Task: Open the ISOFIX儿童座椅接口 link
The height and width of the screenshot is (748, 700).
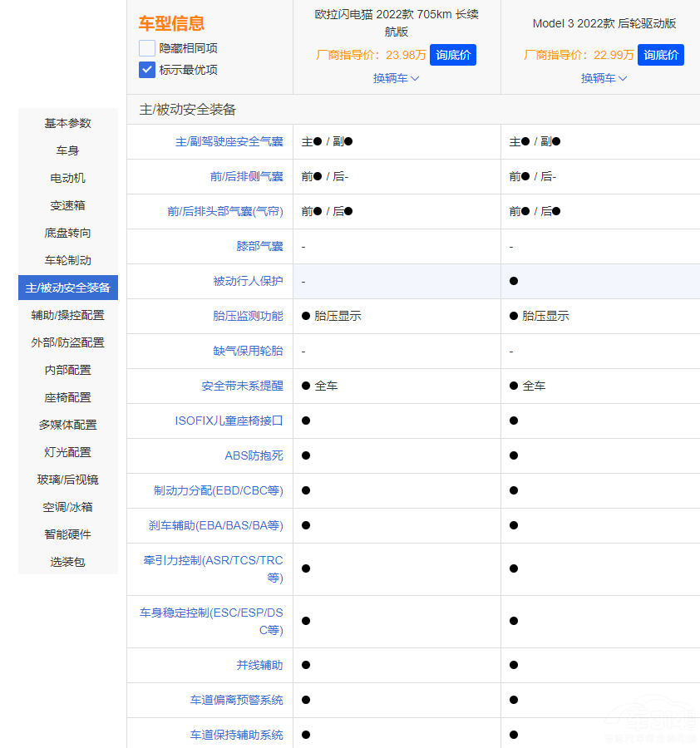Action: tap(229, 421)
